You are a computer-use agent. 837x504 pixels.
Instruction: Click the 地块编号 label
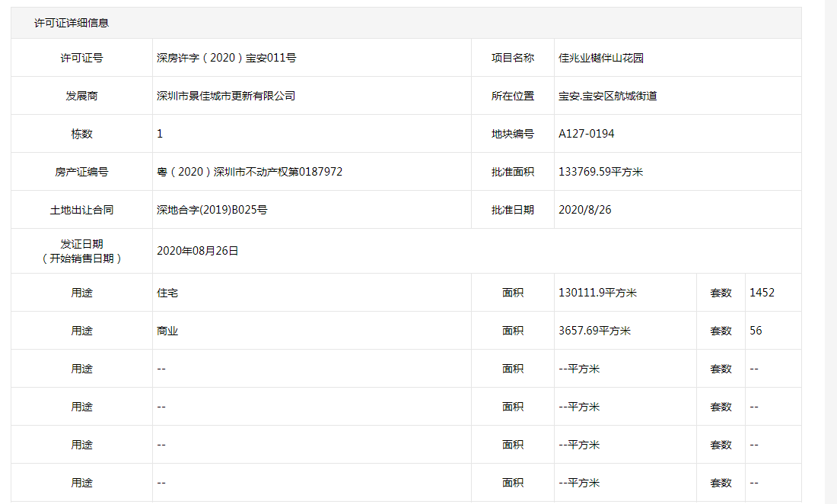512,133
